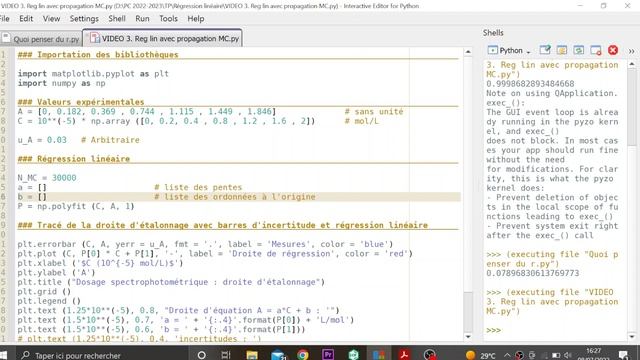This screenshot has height=360, width=640.
Task: Click the 'plt.grid ()' line
Action: click(44, 291)
